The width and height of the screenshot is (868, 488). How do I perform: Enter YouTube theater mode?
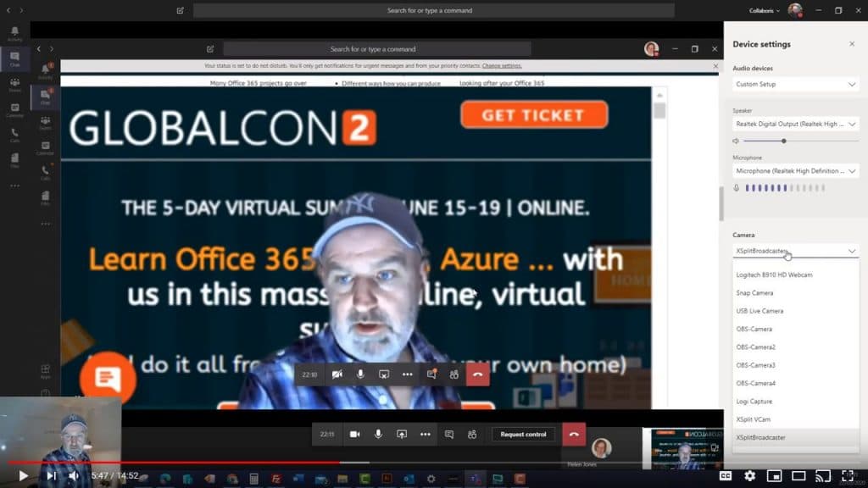[x=798, y=476]
